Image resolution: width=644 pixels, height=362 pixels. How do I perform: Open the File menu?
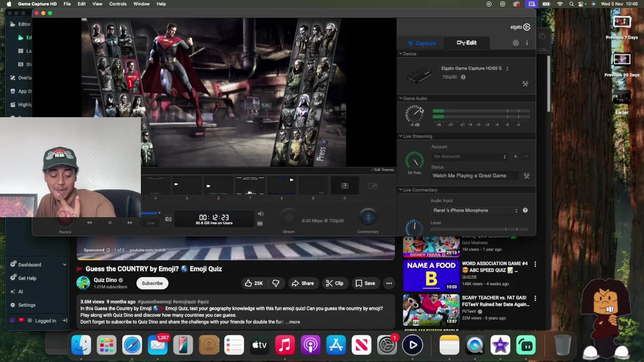(x=67, y=4)
